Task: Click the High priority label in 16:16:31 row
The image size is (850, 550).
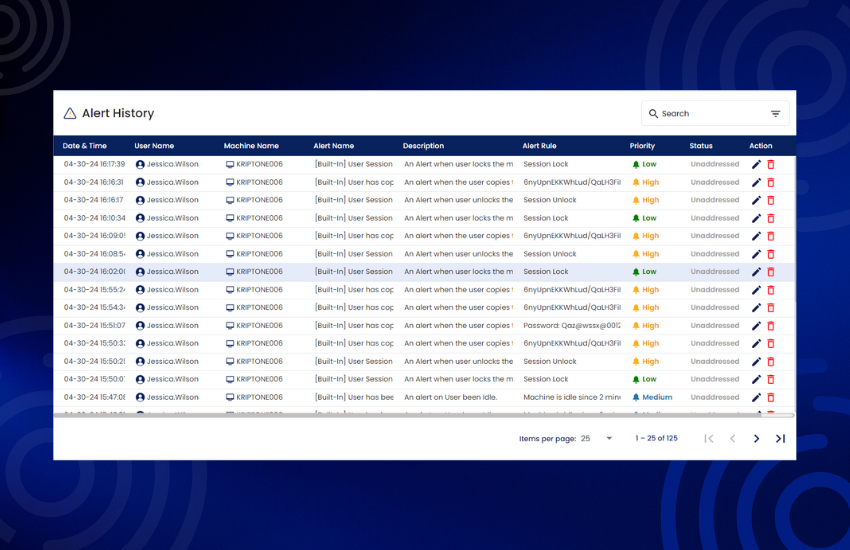Action: [x=651, y=183]
